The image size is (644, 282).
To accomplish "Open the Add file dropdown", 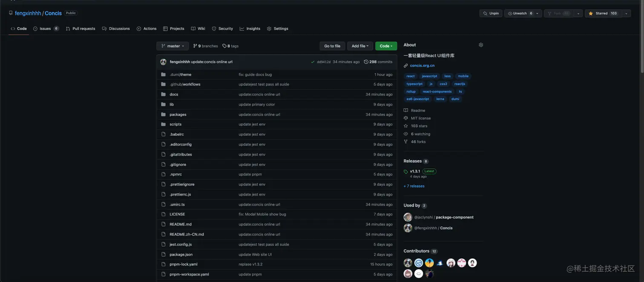I will pyautogui.click(x=360, y=46).
